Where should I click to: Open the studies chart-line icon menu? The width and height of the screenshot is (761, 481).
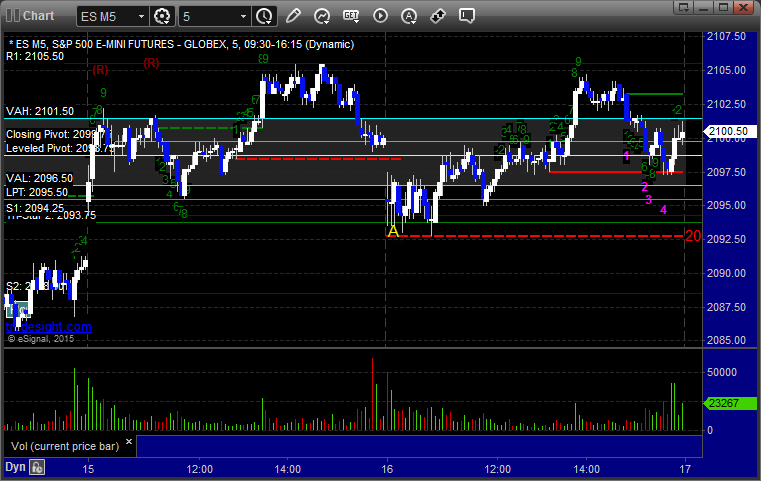click(x=322, y=16)
